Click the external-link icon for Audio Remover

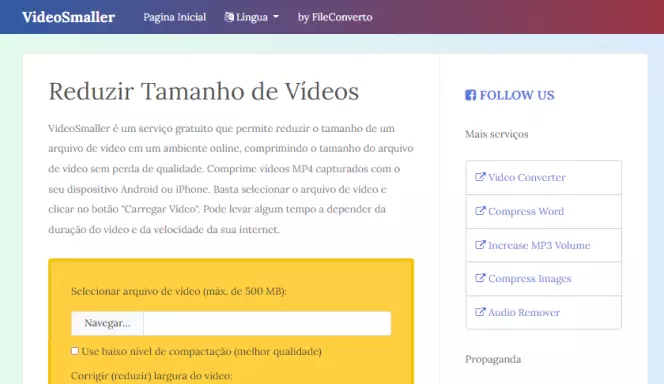(x=480, y=312)
